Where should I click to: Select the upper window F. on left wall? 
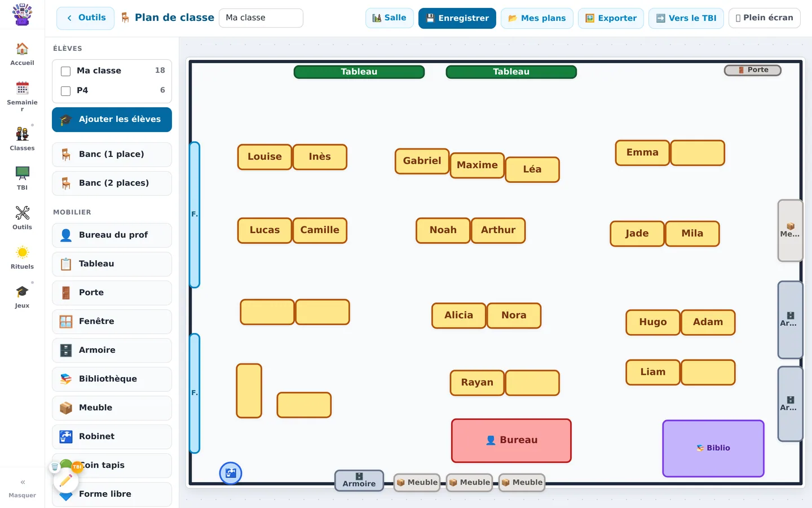(x=195, y=214)
